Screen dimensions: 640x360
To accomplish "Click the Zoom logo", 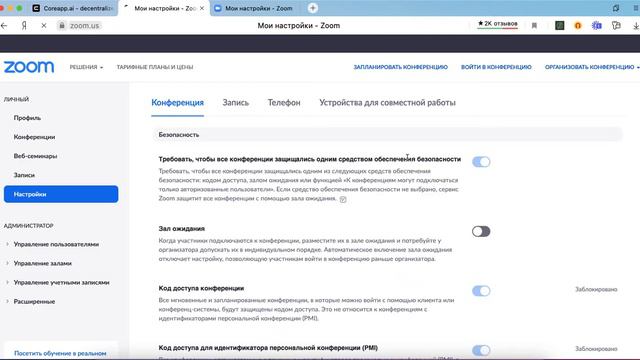I will (x=29, y=67).
